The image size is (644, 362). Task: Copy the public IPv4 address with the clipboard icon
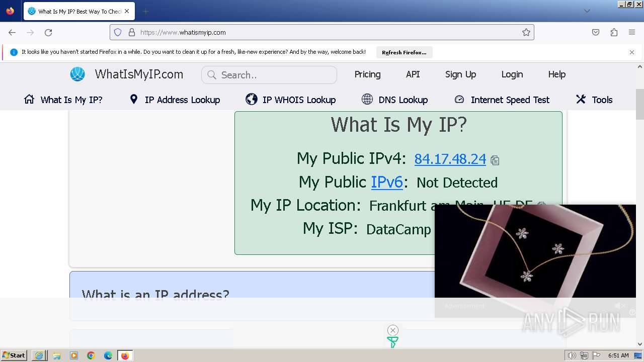(495, 160)
